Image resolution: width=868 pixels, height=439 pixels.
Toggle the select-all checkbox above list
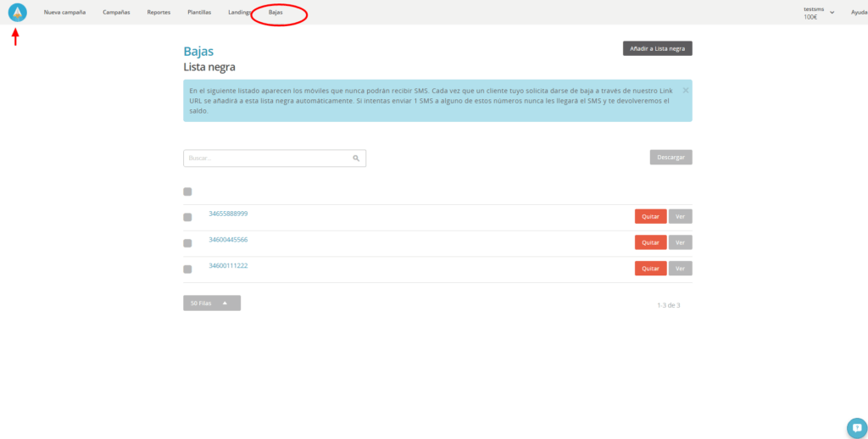point(187,192)
